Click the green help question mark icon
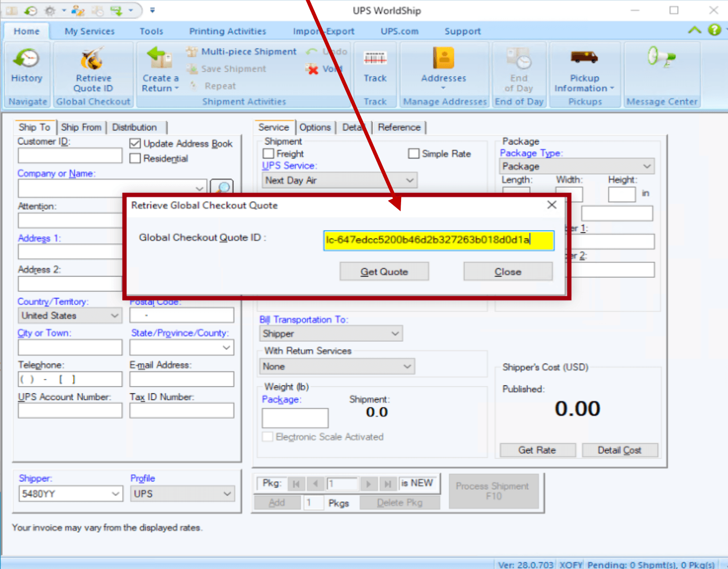This screenshot has height=569, width=728. click(x=714, y=31)
